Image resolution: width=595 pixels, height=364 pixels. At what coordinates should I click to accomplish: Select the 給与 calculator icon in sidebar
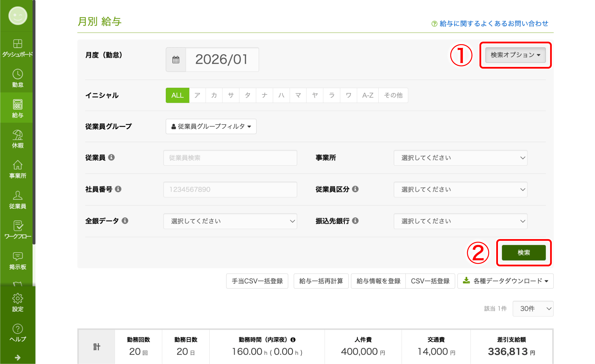pyautogui.click(x=18, y=104)
